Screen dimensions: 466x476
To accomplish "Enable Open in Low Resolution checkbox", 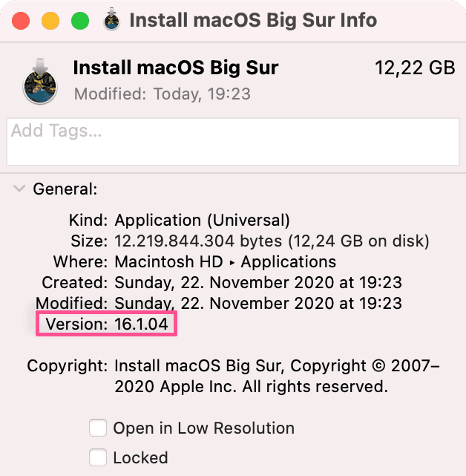I will [98, 428].
